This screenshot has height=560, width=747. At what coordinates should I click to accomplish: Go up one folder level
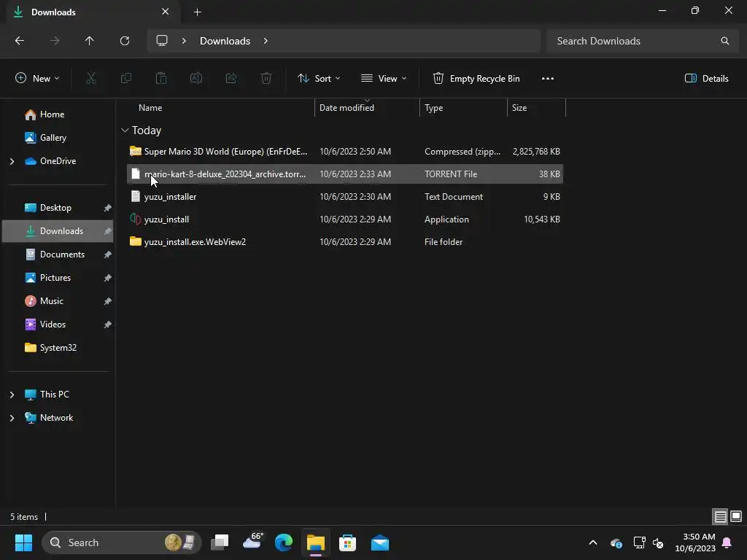90,41
